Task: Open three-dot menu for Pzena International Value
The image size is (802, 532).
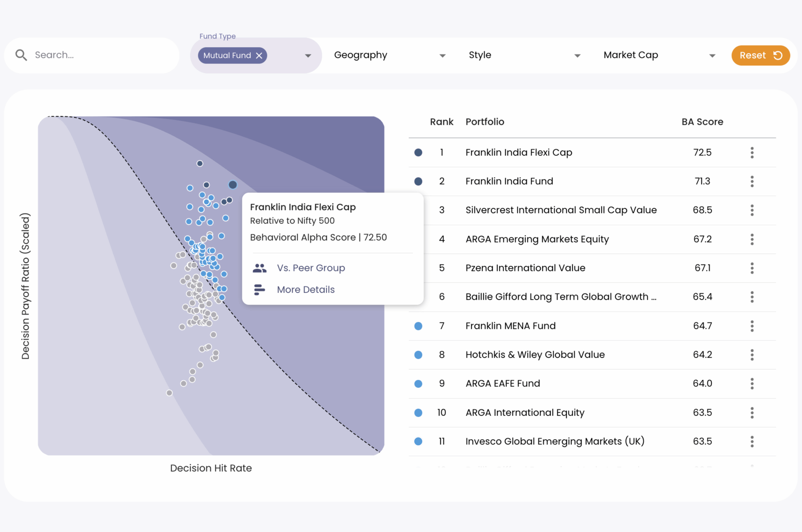Action: [x=752, y=268]
